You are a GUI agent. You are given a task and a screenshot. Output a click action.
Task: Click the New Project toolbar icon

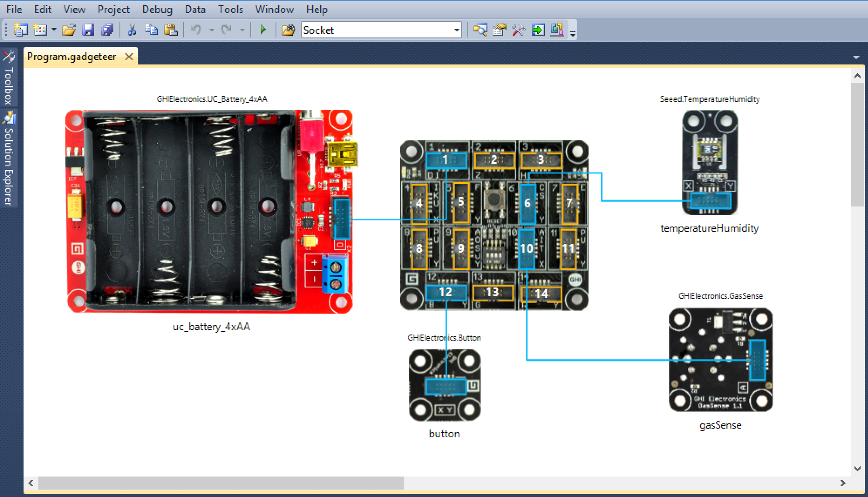point(20,30)
